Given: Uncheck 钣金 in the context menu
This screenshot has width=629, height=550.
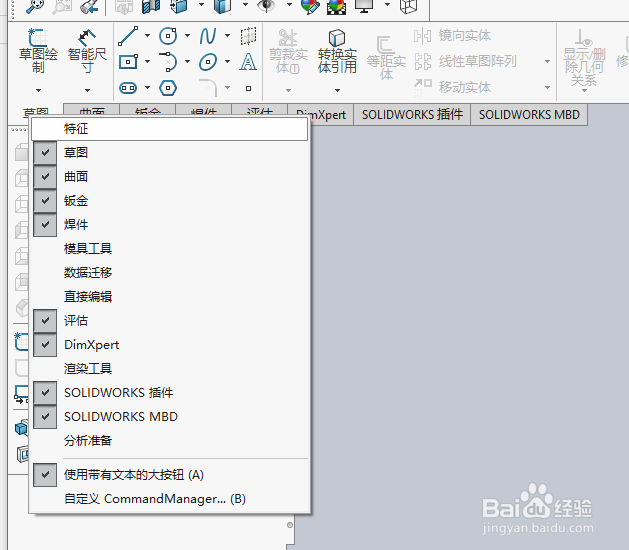Looking at the screenshot, I should 45,201.
